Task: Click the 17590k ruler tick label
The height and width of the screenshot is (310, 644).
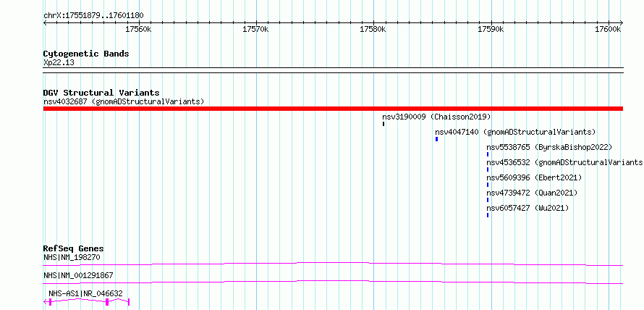Action: click(x=491, y=29)
